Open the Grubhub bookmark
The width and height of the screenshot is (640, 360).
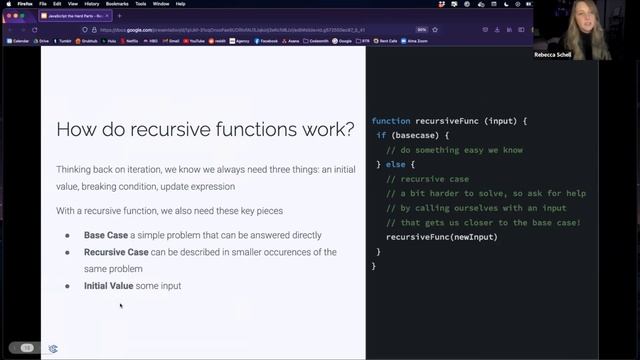(87, 41)
